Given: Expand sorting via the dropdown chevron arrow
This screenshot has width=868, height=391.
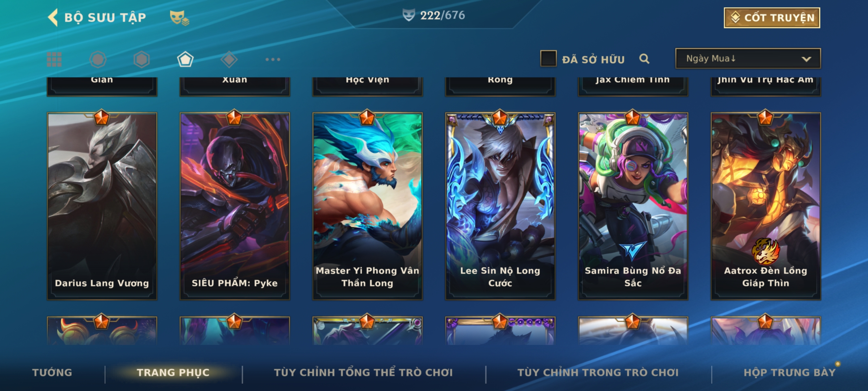Looking at the screenshot, I should click(x=806, y=59).
